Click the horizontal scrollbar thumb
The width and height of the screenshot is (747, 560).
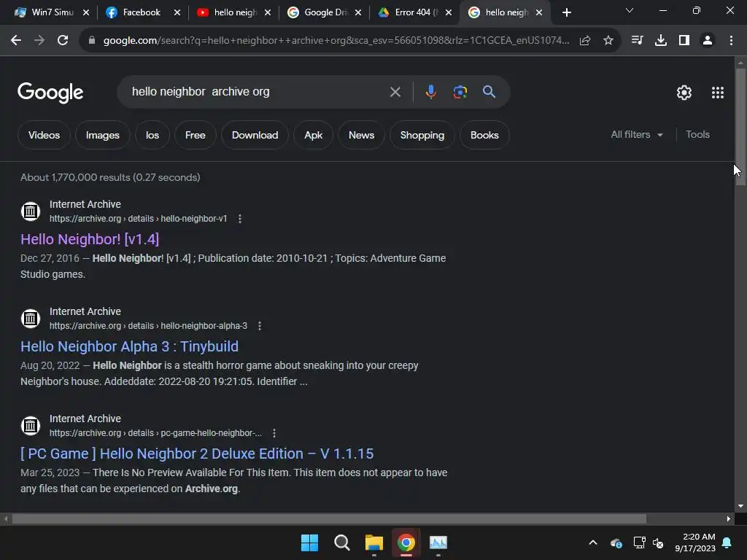329,518
